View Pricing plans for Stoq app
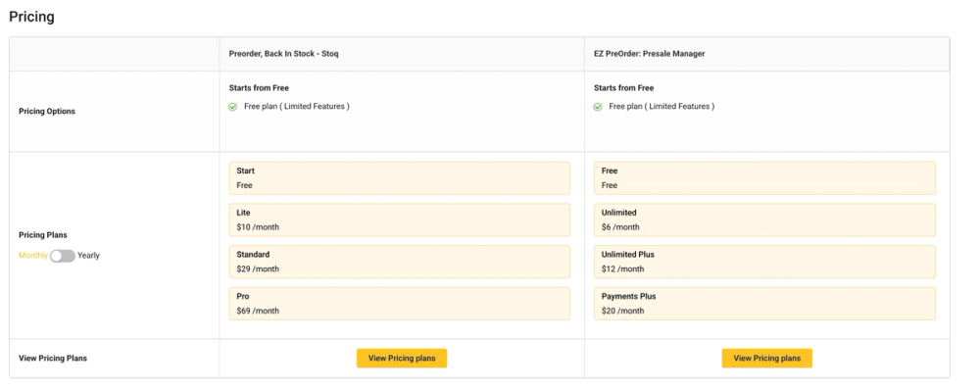The height and width of the screenshot is (390, 980). pos(402,358)
